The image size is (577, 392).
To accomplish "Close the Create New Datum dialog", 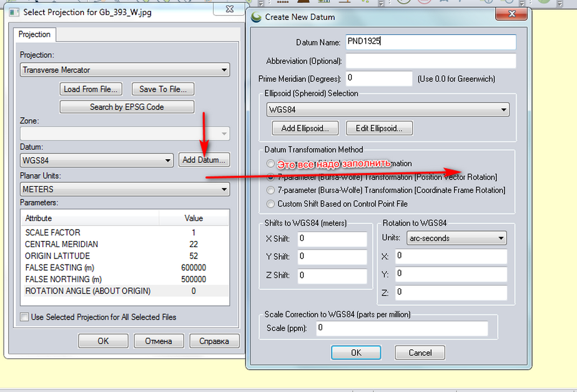I will pos(511,14).
